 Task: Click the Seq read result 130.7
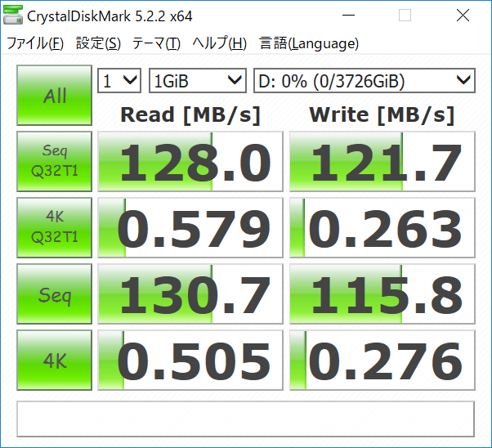190,293
